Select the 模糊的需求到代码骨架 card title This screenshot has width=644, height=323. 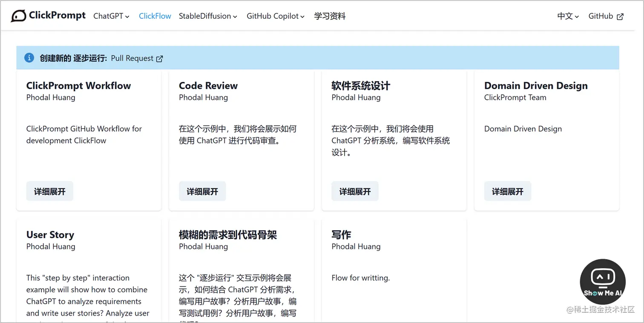[x=228, y=235]
